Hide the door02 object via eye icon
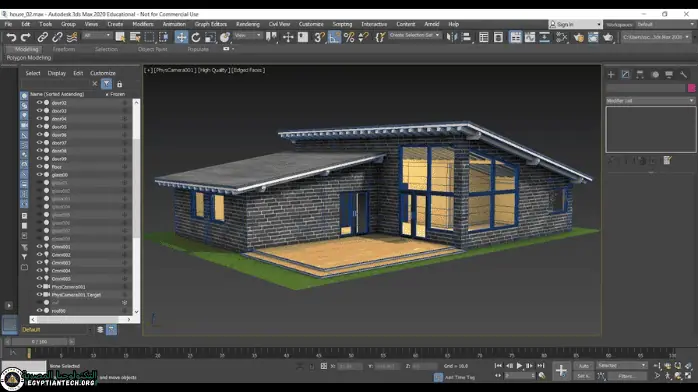Viewport: 698px width, 392px height. (x=39, y=103)
